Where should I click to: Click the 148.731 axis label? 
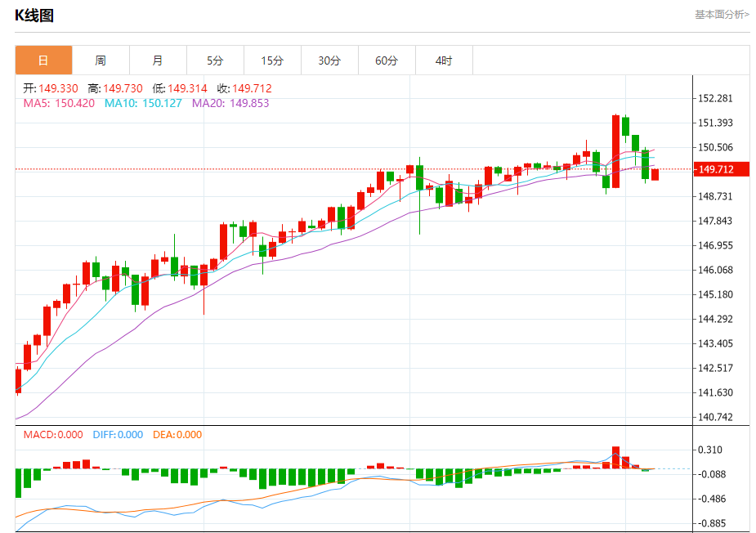pos(715,196)
